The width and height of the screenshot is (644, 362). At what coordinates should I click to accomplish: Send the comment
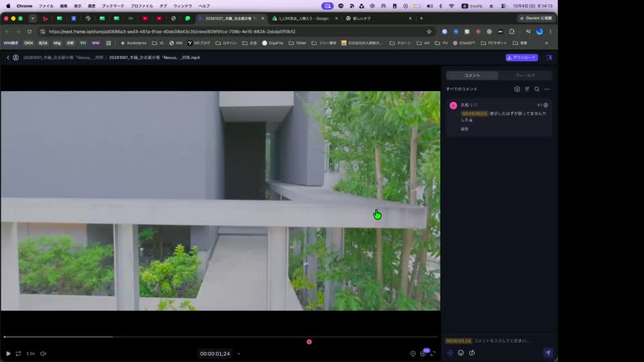(548, 353)
